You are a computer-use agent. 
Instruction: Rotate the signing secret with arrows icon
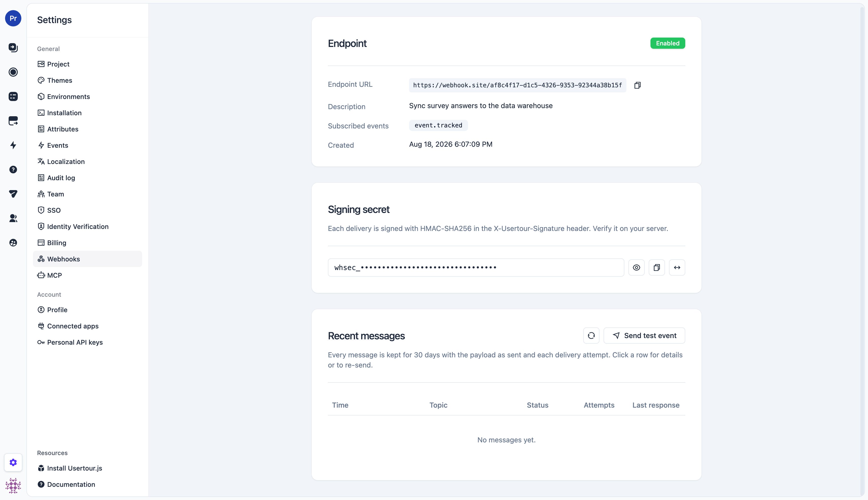[677, 268]
